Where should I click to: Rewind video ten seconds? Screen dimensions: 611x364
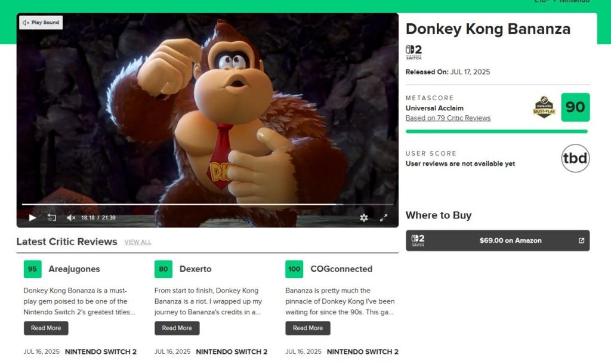click(52, 217)
